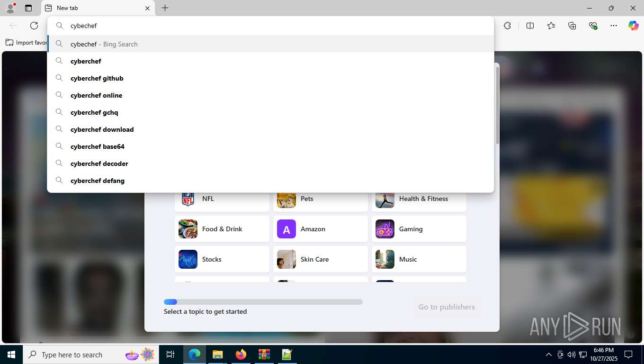Screen dimensions: 644x364
Task: Show hidden system tray icons
Action: coord(548,355)
